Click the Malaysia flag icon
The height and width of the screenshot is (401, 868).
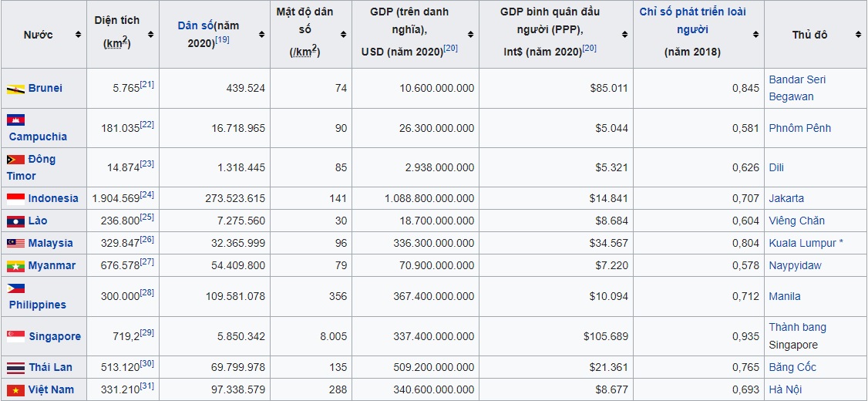15,243
